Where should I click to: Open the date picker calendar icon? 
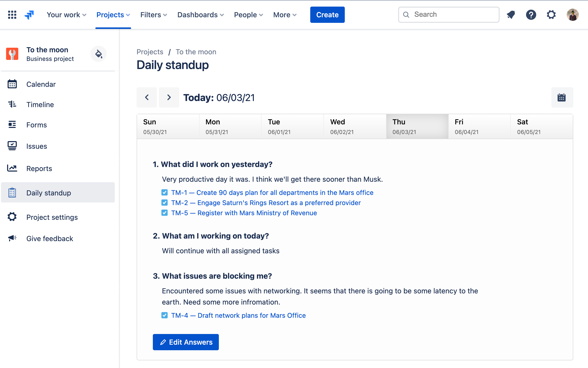pos(562,97)
